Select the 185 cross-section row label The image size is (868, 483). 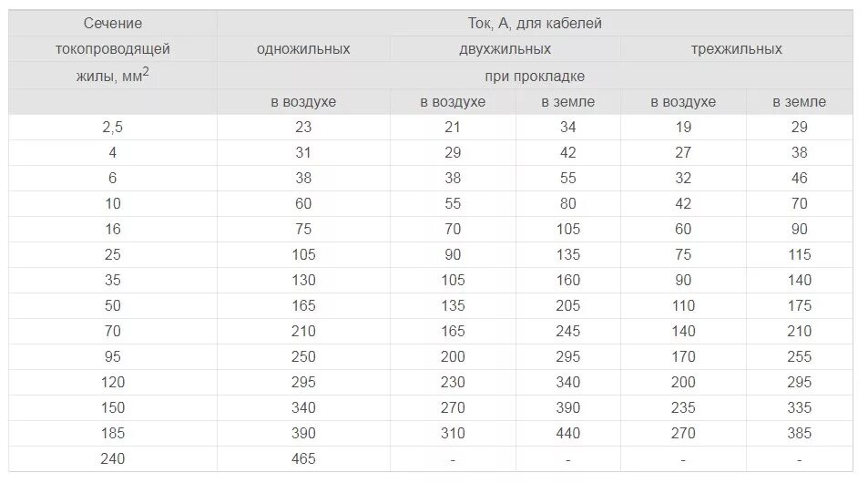[112, 433]
